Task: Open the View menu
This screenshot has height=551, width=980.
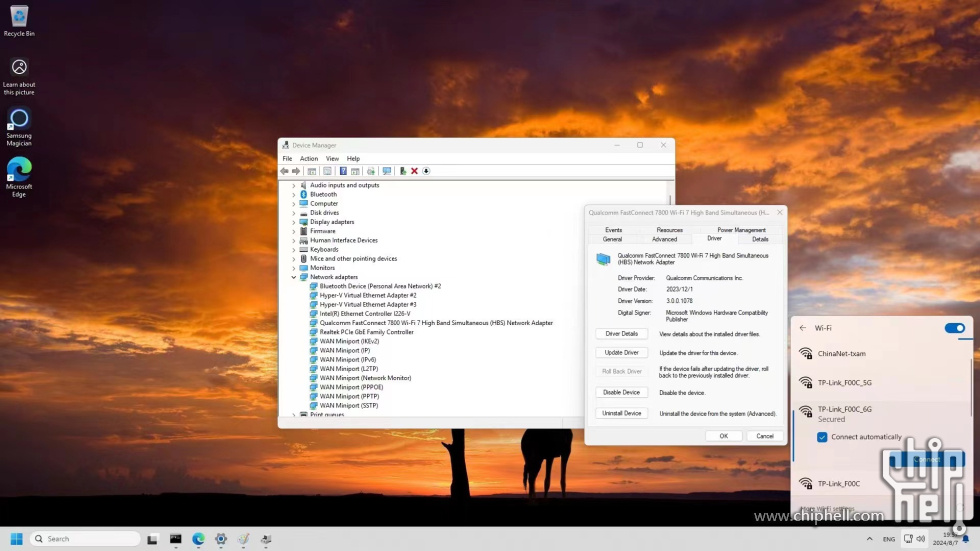Action: point(332,159)
